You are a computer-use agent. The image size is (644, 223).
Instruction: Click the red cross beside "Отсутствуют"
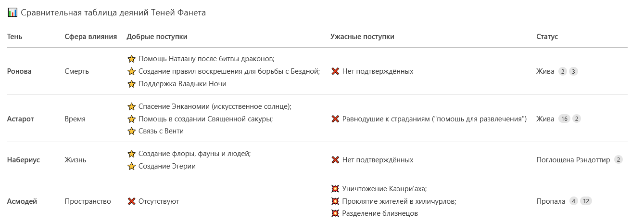(x=131, y=201)
